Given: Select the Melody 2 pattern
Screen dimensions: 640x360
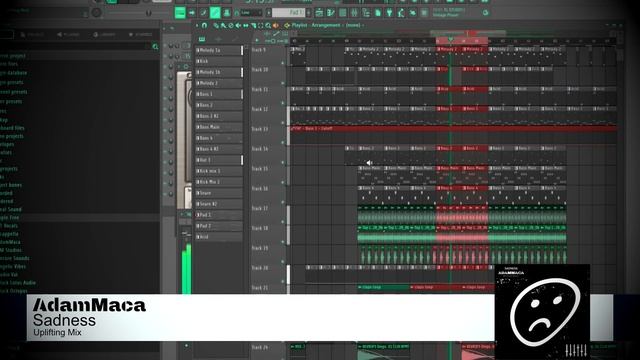Looking at the screenshot, I should coord(219,83).
